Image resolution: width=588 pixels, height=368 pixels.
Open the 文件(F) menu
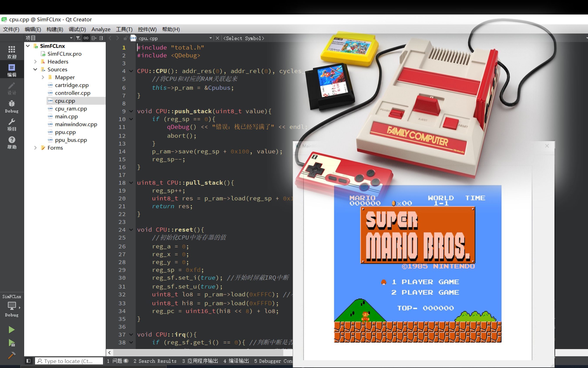pyautogui.click(x=11, y=29)
